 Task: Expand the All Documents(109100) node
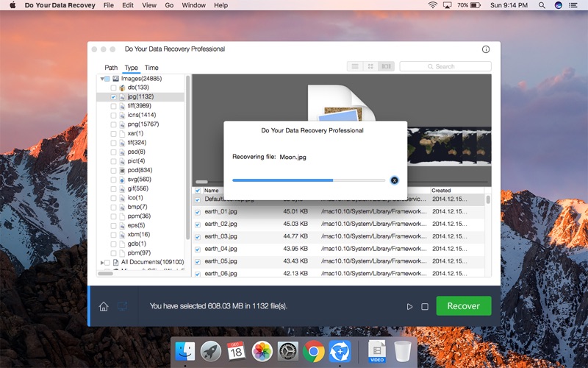pos(102,263)
